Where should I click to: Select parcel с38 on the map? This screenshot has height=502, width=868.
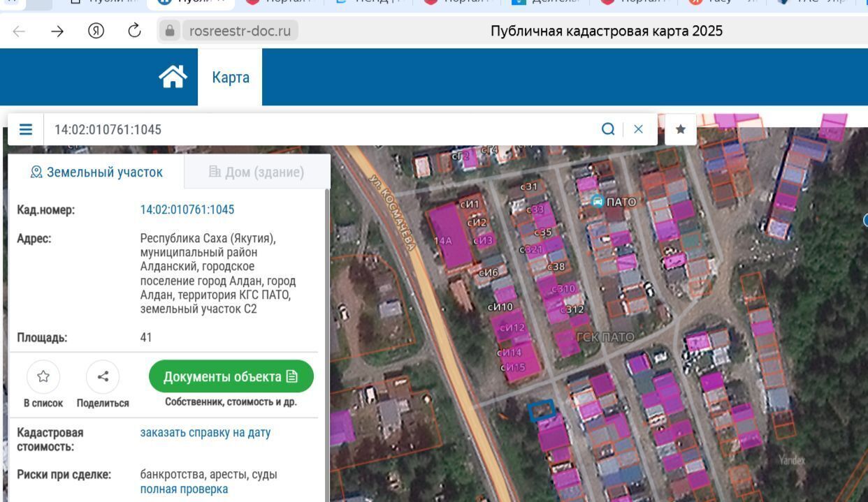click(556, 267)
